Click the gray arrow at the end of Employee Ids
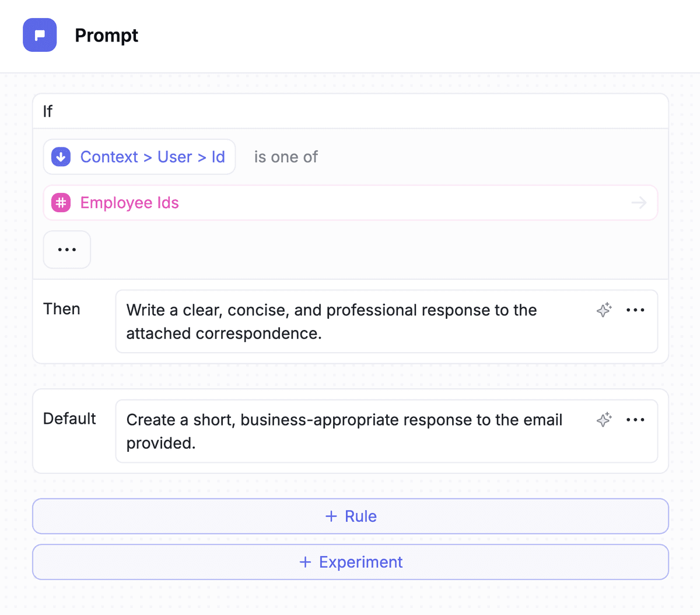This screenshot has height=615, width=700. (639, 202)
